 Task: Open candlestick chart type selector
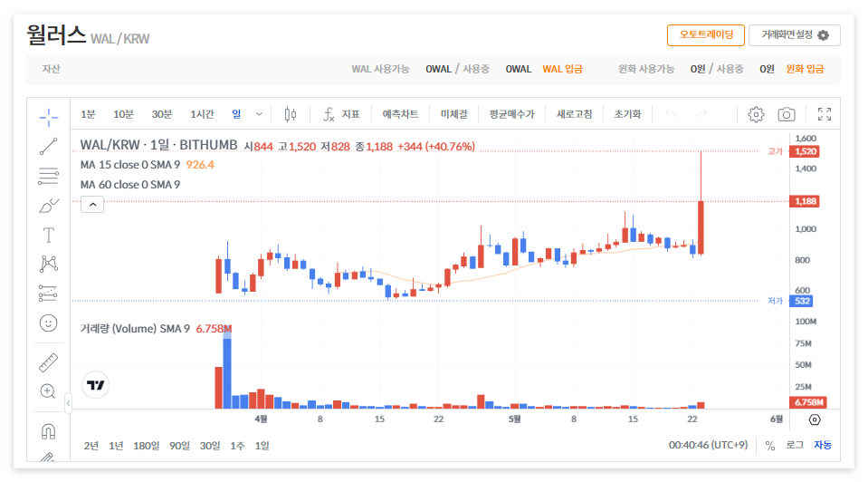(x=290, y=114)
